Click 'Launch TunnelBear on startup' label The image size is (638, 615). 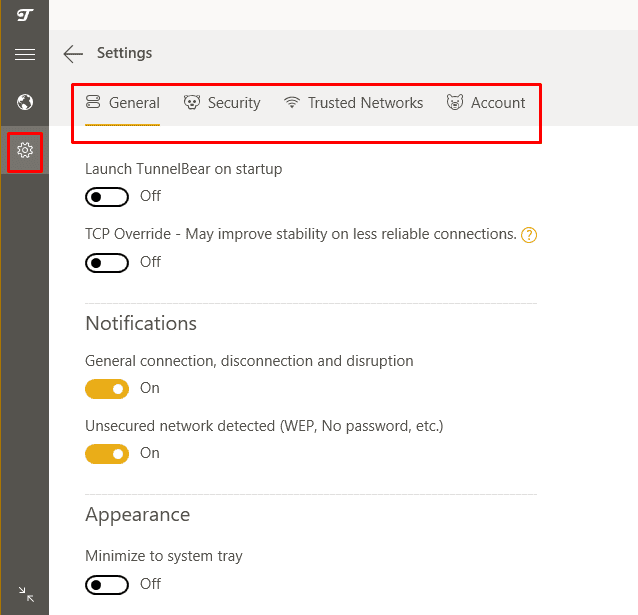(184, 169)
